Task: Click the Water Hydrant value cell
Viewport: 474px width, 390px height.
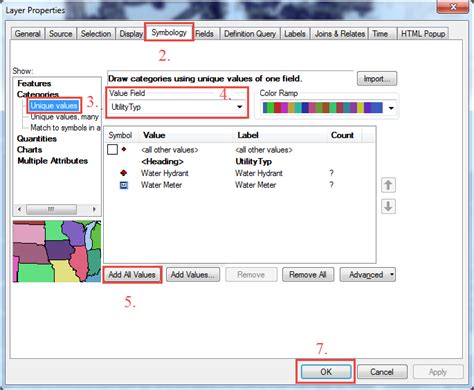Action: [x=165, y=173]
